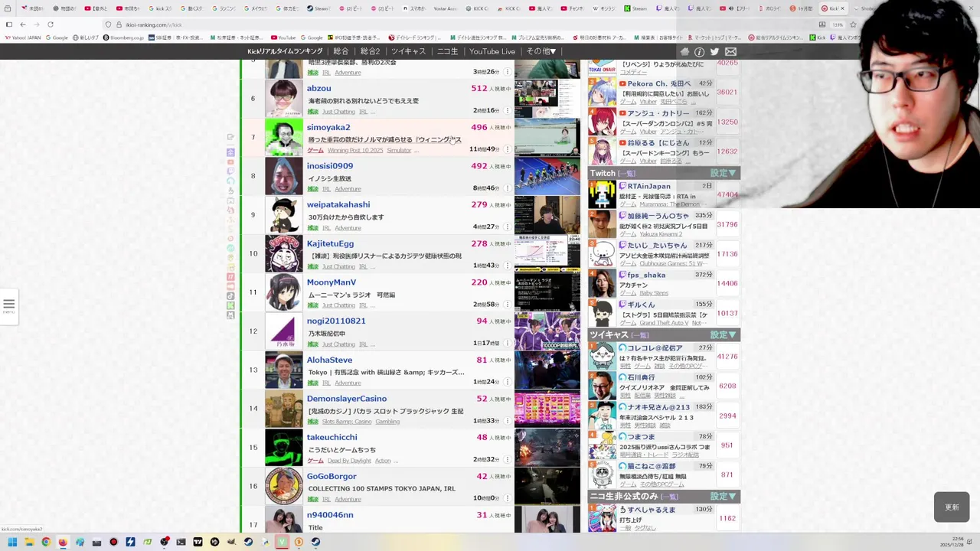Open the hamburger menu button at left edge
The height and width of the screenshot is (551, 980).
point(8,305)
